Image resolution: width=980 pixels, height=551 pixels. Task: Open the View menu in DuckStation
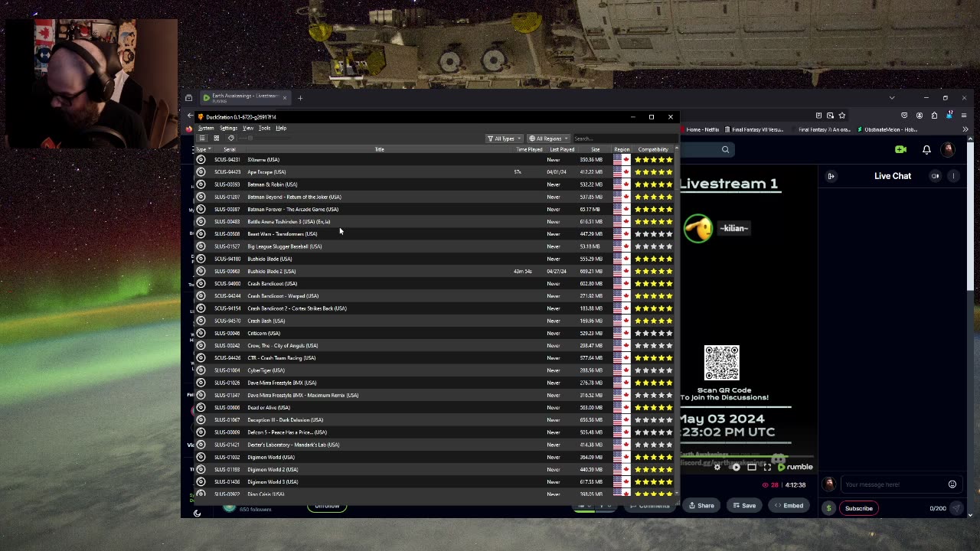click(248, 128)
